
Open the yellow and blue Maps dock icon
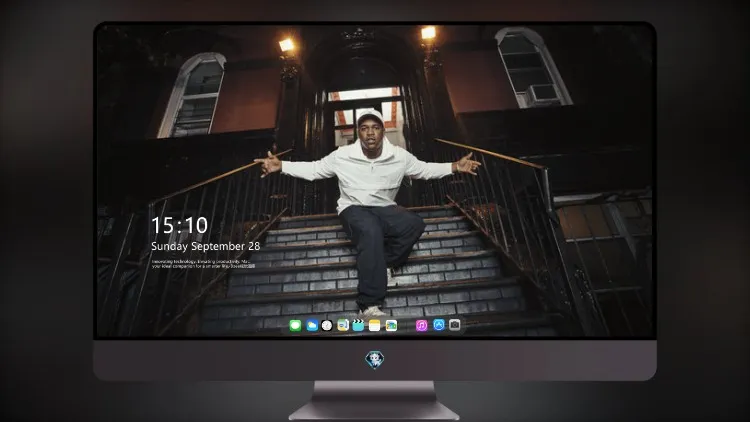pyautogui.click(x=343, y=326)
